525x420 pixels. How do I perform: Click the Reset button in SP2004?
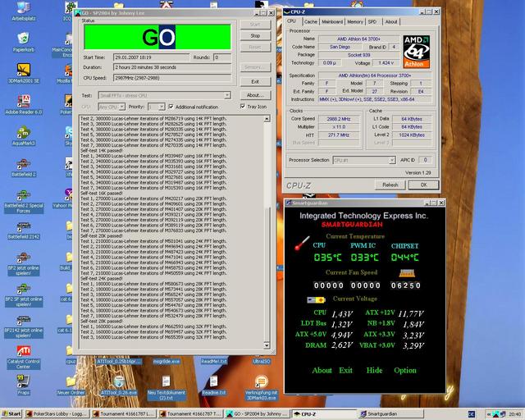tap(255, 48)
